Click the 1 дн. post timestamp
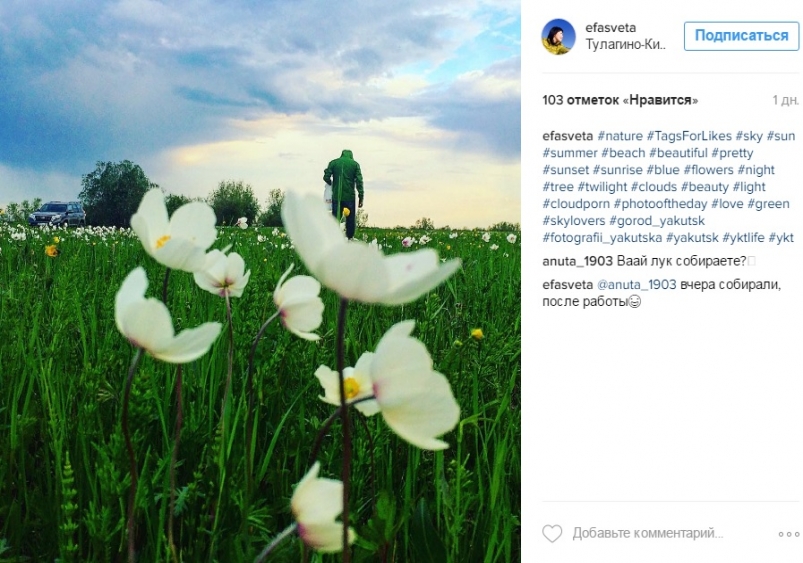Image resolution: width=803 pixels, height=563 pixels. coord(786,100)
